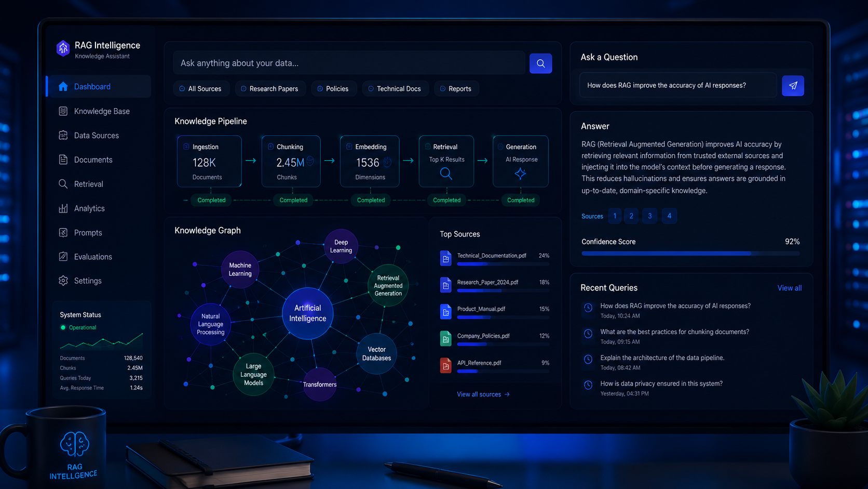The height and width of the screenshot is (489, 868).
Task: Click the Generation stage sparkle icon
Action: click(x=520, y=174)
